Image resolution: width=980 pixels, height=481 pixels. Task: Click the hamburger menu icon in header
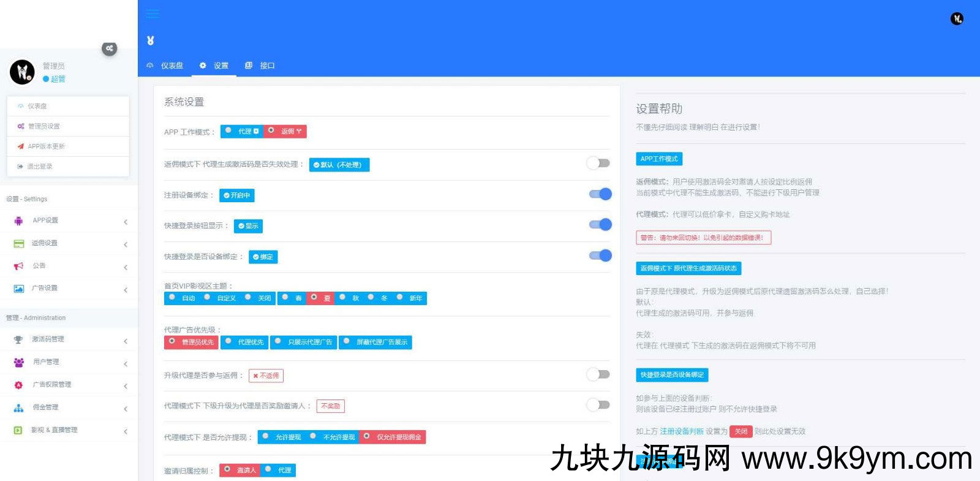(153, 13)
